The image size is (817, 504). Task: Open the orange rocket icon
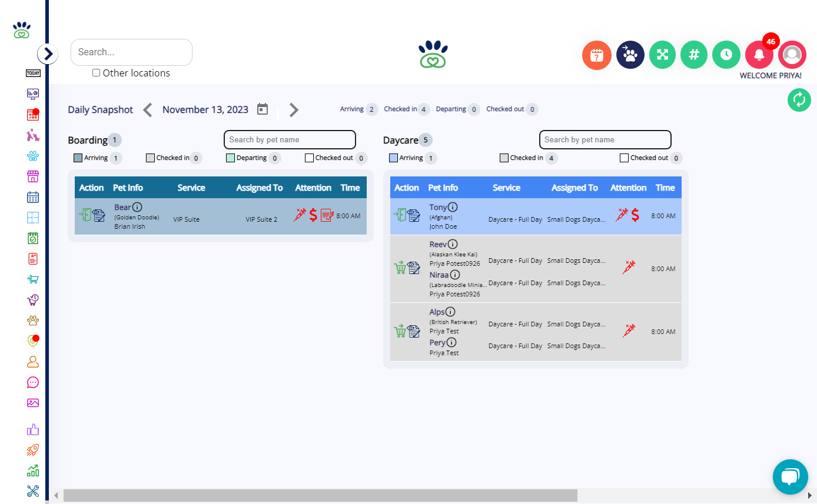coord(33,450)
